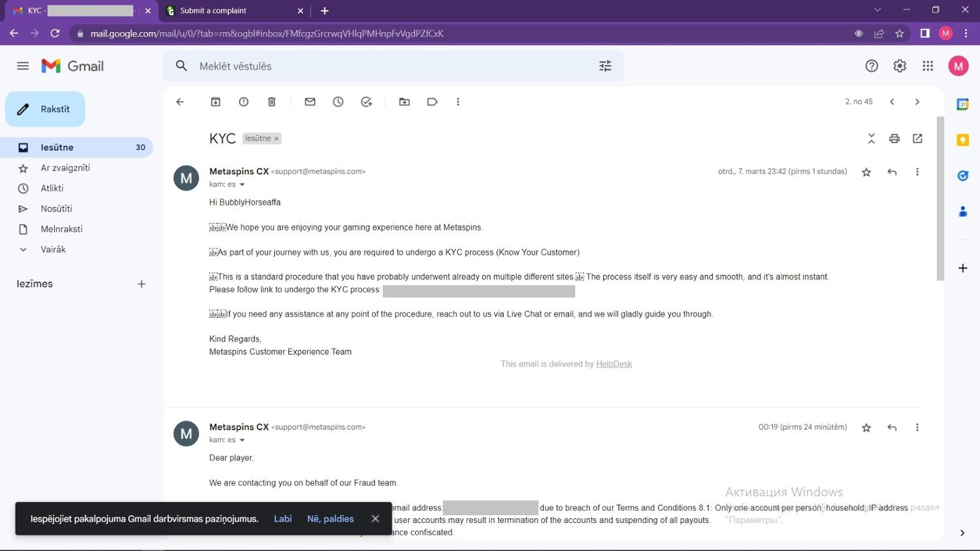Delete the KYC conversation
This screenshot has height=551, width=980.
click(272, 102)
